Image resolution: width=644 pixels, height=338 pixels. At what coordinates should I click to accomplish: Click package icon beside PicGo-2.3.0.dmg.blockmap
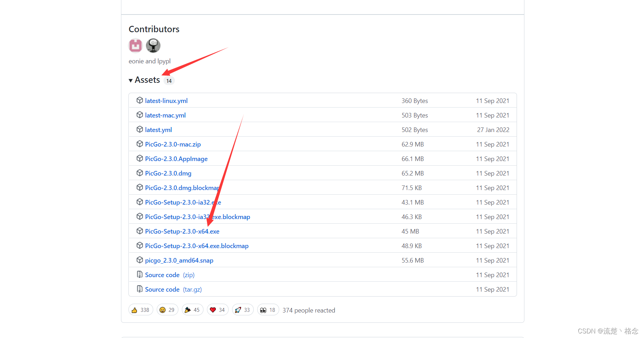pyautogui.click(x=140, y=188)
